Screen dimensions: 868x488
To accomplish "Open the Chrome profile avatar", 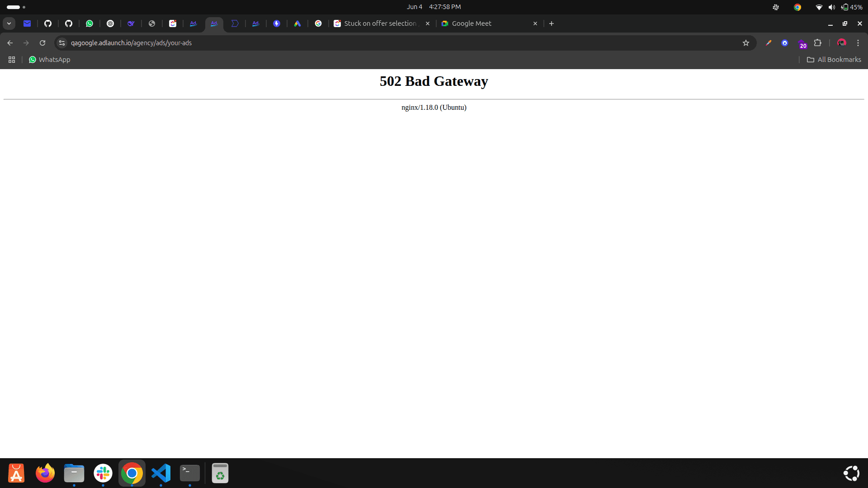I will click(842, 43).
